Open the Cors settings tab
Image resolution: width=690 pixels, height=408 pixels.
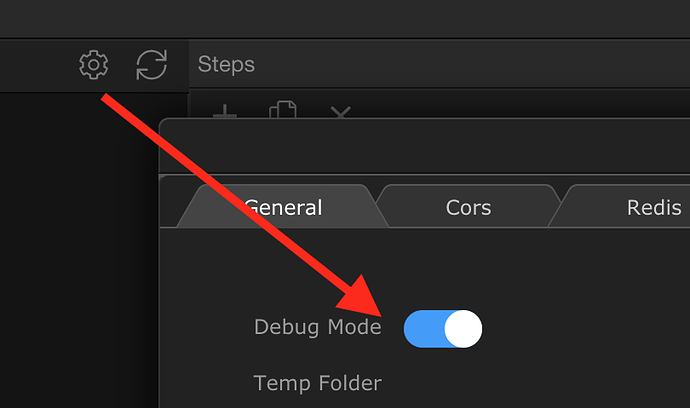468,208
